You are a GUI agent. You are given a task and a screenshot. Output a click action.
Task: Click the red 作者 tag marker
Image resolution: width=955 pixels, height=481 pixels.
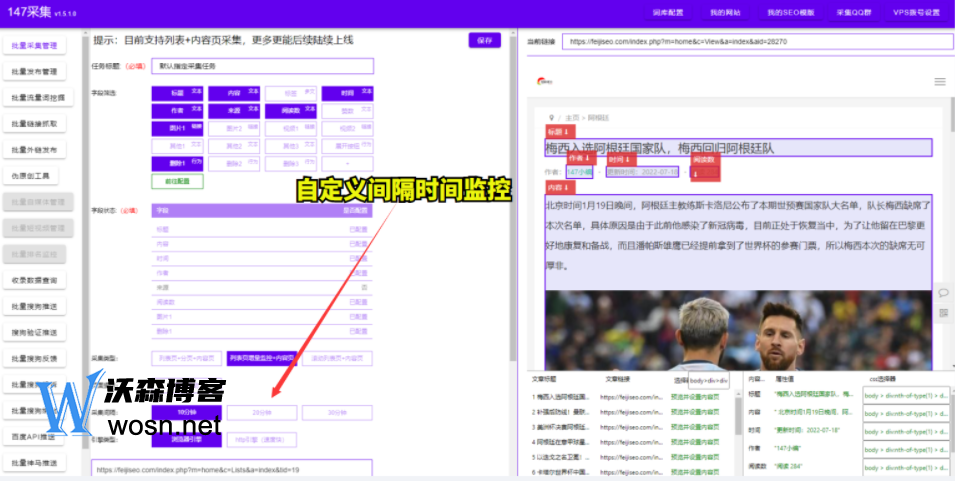pos(580,159)
